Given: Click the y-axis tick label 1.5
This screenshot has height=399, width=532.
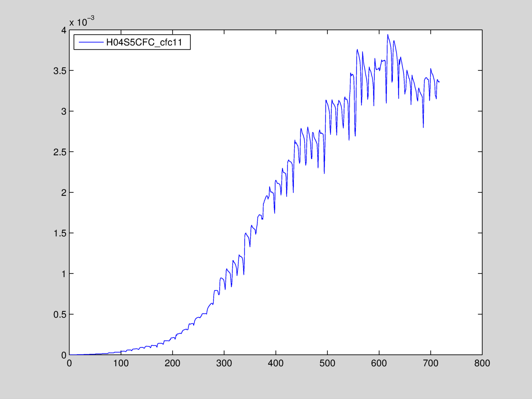Looking at the screenshot, I should click(x=60, y=233).
